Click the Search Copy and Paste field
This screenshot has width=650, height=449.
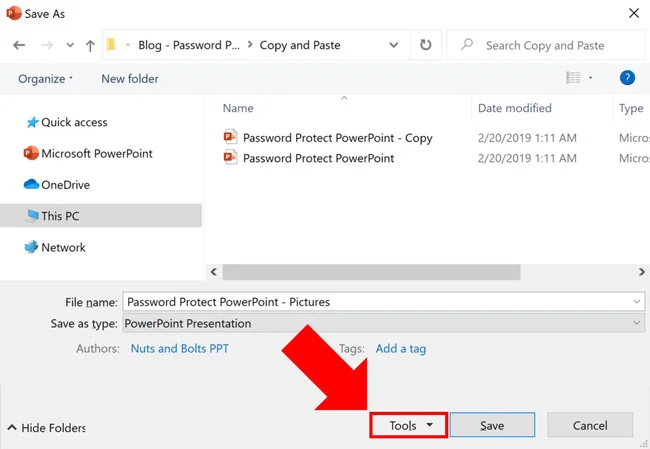click(546, 45)
